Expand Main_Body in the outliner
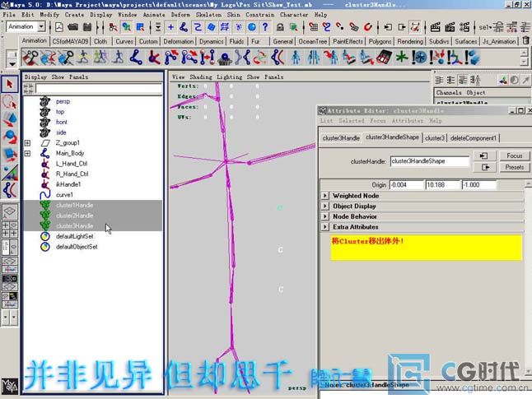This screenshot has height=399, width=532. 27,154
